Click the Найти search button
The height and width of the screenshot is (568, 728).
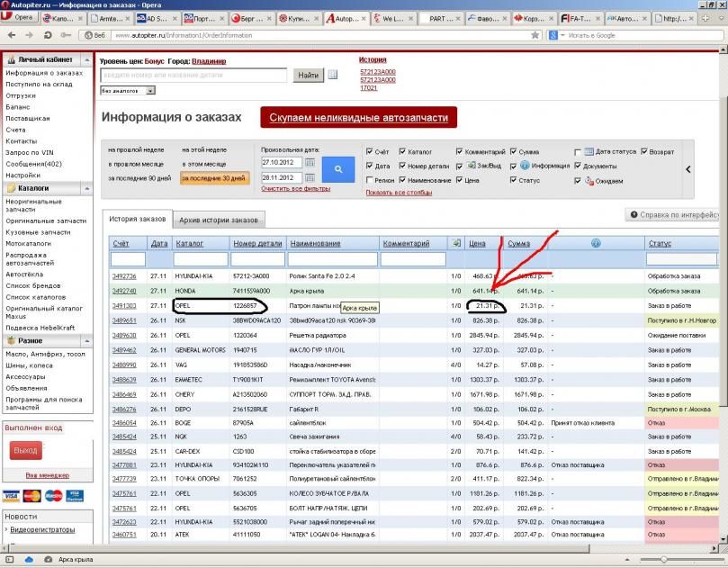[308, 75]
